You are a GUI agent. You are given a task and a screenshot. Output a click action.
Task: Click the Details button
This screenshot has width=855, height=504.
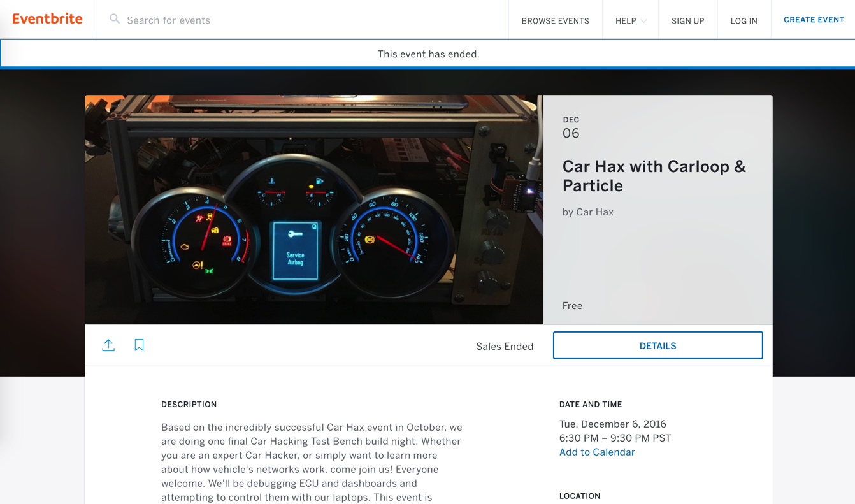coord(657,345)
